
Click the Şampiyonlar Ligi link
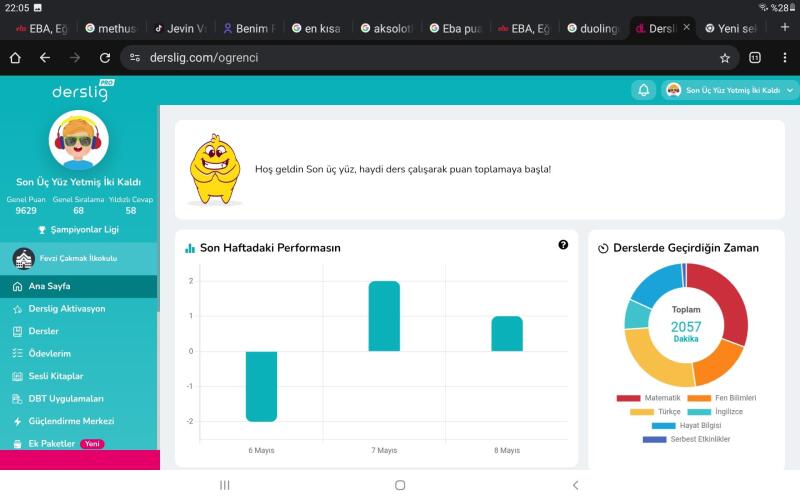[x=79, y=229]
